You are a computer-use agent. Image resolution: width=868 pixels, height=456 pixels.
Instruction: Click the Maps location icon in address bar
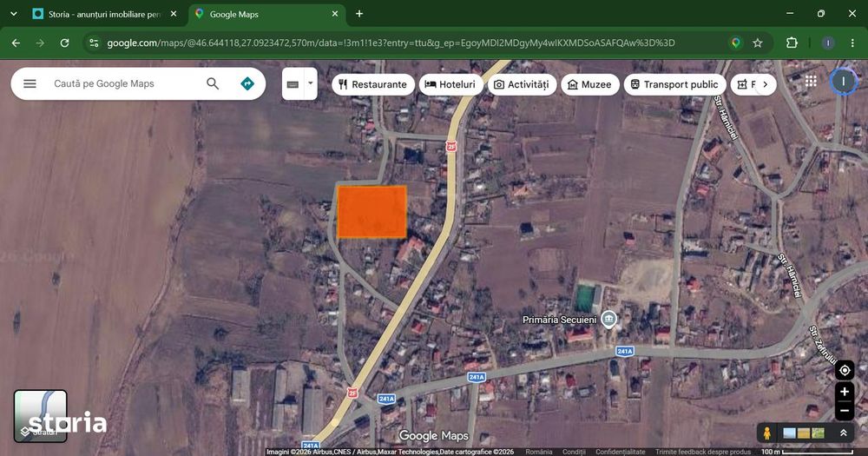click(x=736, y=43)
